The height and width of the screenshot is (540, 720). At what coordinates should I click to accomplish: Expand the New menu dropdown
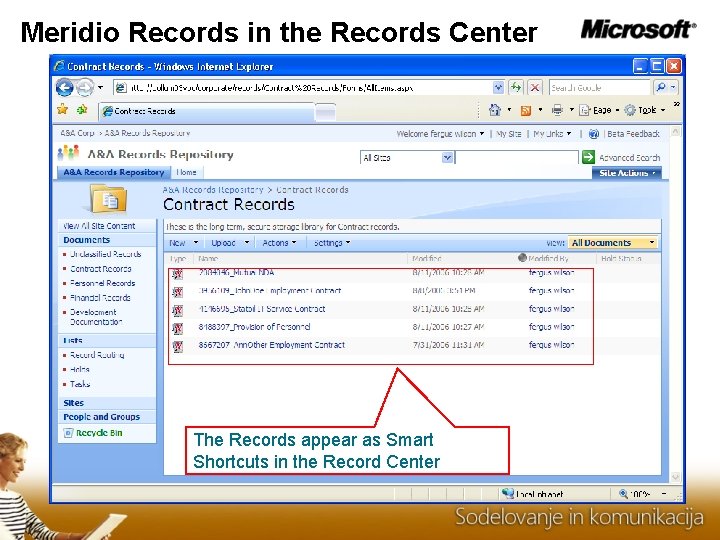(x=196, y=242)
